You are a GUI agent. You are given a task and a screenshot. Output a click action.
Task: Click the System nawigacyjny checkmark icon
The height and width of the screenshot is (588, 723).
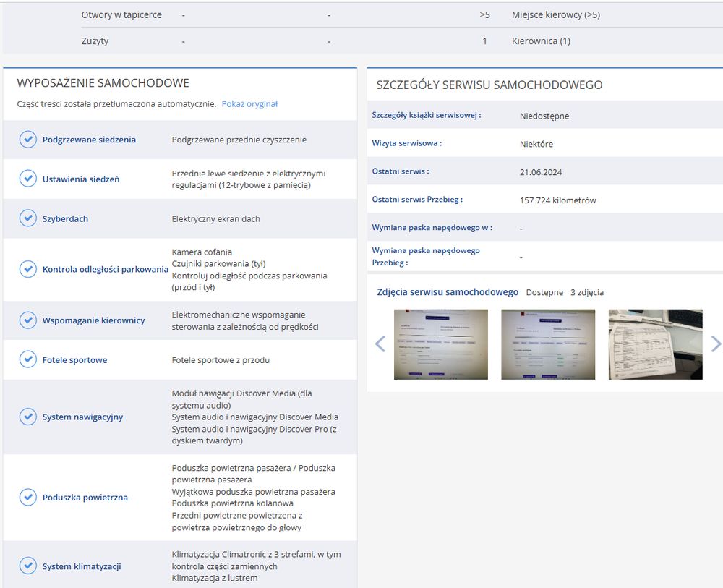(x=27, y=417)
